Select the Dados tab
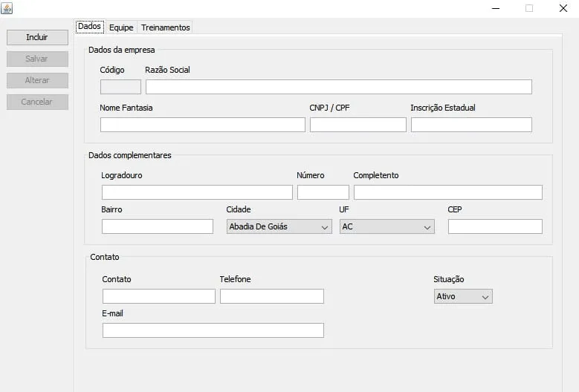The height and width of the screenshot is (392, 579). (89, 27)
